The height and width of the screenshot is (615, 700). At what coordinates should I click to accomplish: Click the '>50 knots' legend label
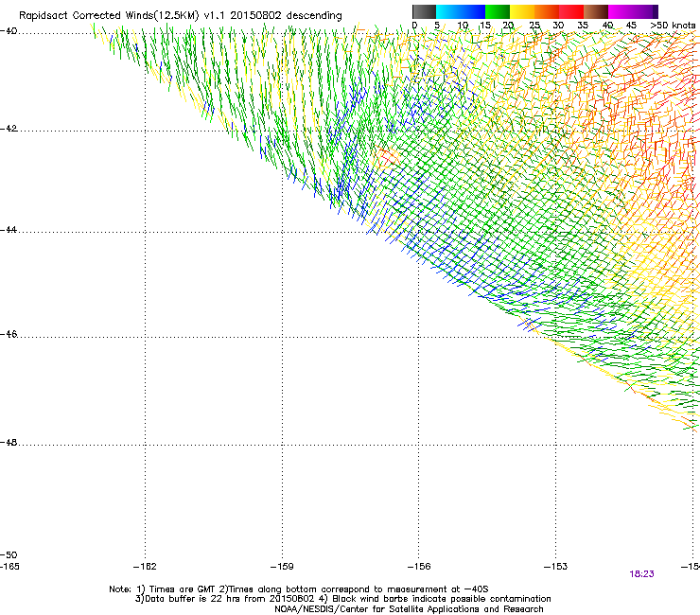pos(673,26)
